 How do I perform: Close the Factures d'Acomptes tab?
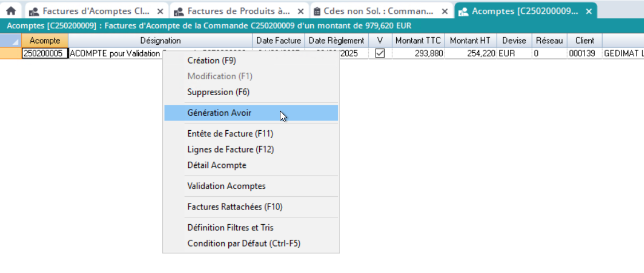pyautogui.click(x=160, y=11)
